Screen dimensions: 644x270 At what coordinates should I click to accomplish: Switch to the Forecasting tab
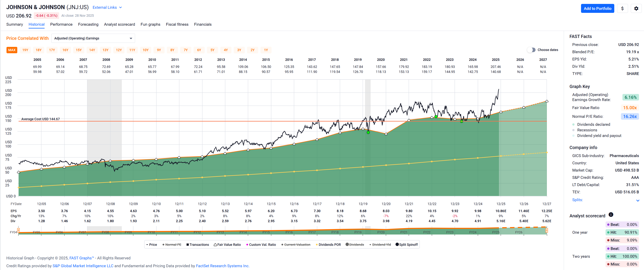click(x=88, y=24)
